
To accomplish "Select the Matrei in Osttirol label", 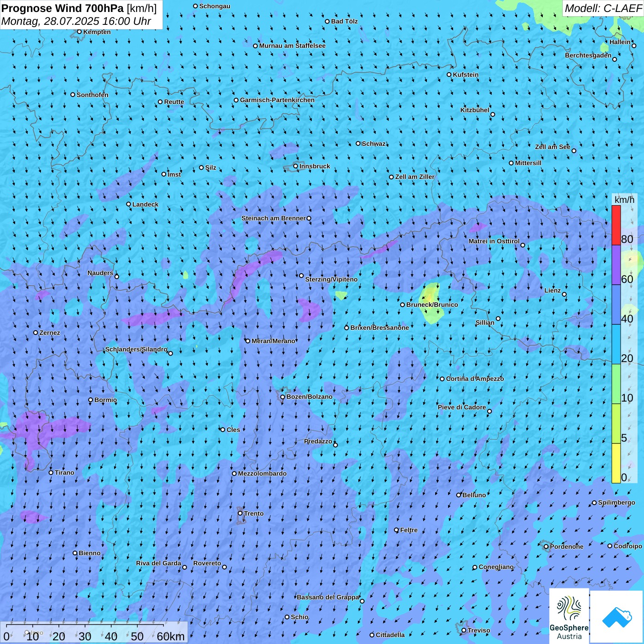I will (x=494, y=241).
